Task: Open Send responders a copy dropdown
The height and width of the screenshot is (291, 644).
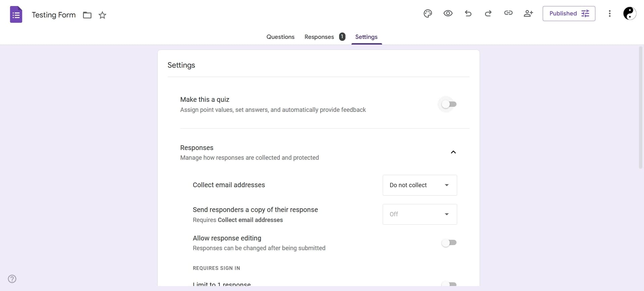Action: [420, 214]
